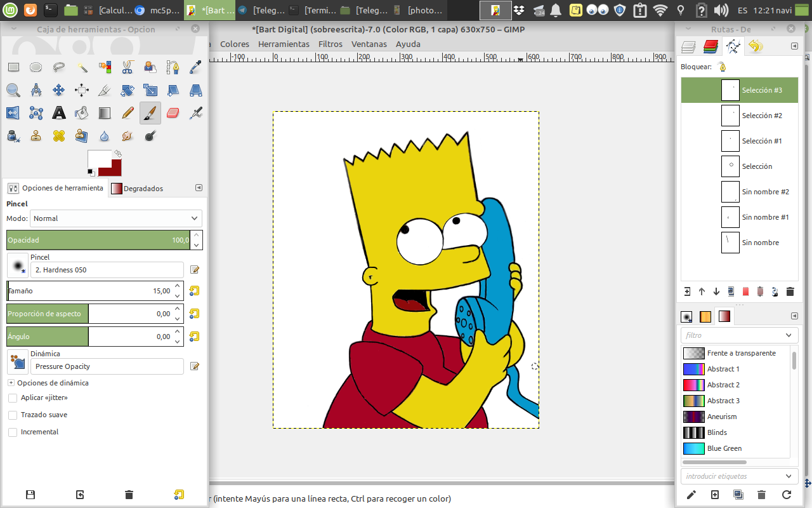812x508 pixels.
Task: Select the Perspective tool
Action: click(x=196, y=90)
